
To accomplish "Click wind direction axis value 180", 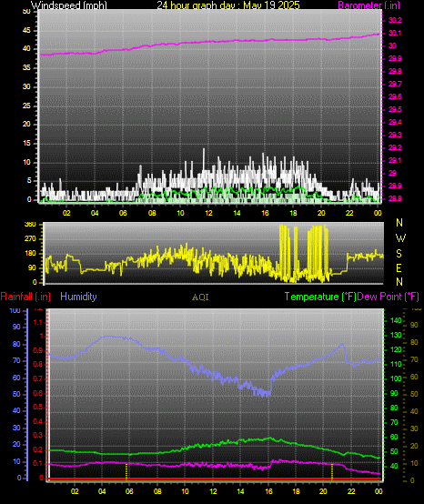I will point(30,254).
